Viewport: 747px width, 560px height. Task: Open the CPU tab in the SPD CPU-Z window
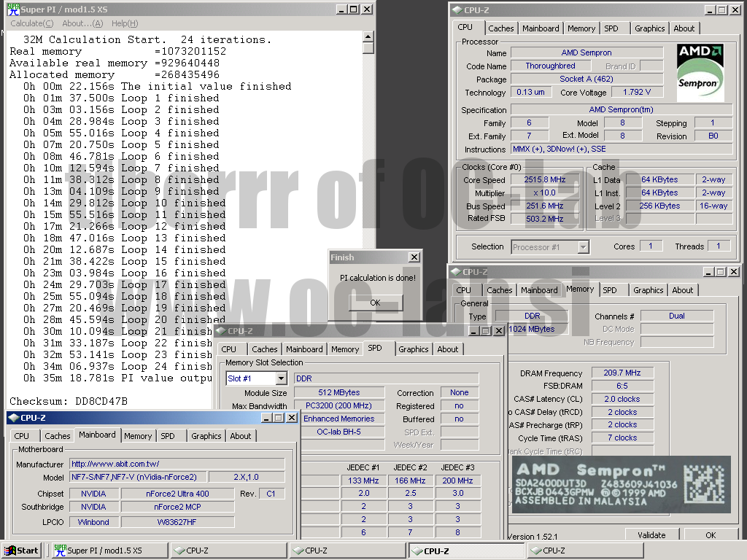coord(228,349)
